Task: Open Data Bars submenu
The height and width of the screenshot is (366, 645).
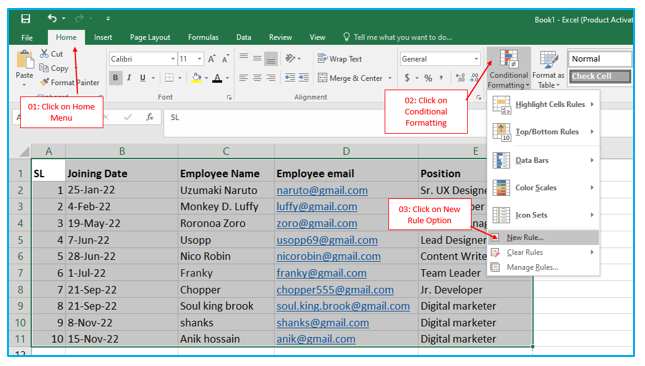Action: 543,160
